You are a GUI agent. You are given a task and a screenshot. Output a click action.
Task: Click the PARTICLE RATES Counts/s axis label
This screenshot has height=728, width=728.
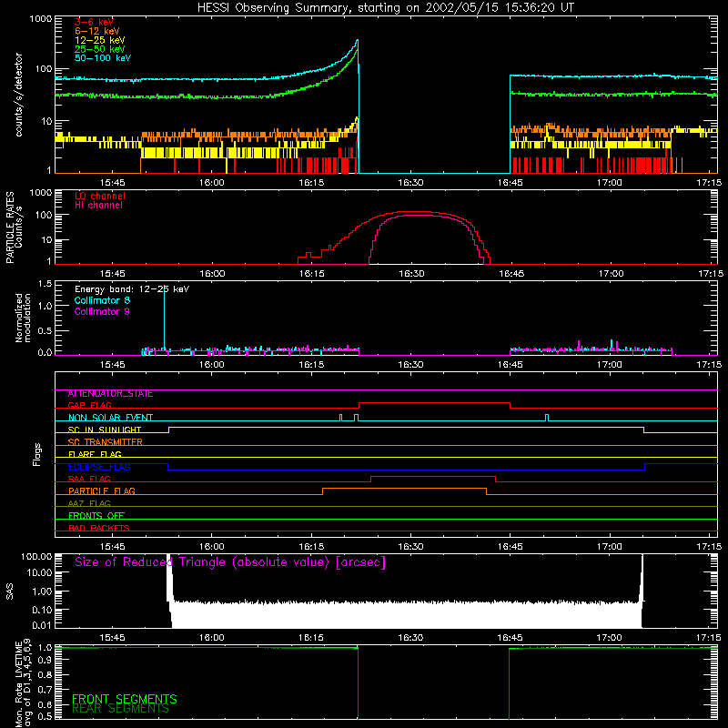(14, 227)
